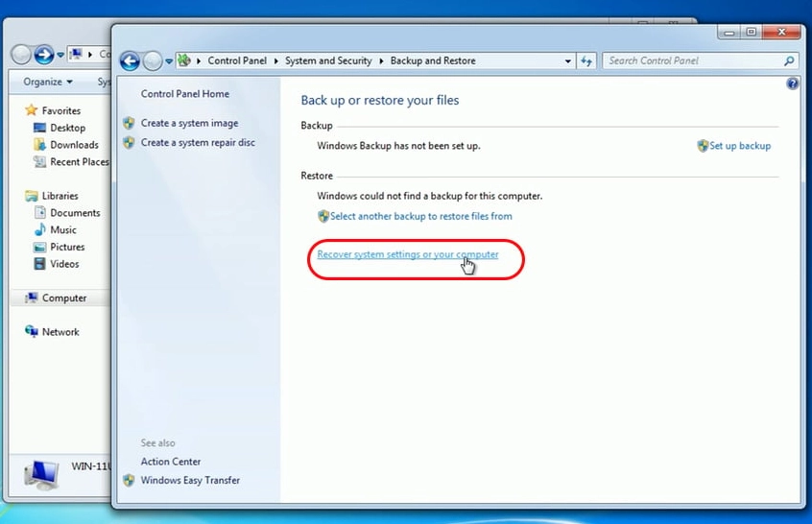The height and width of the screenshot is (524, 812).
Task: Click the Forward arrow in Backup and Restore window
Action: tap(153, 61)
